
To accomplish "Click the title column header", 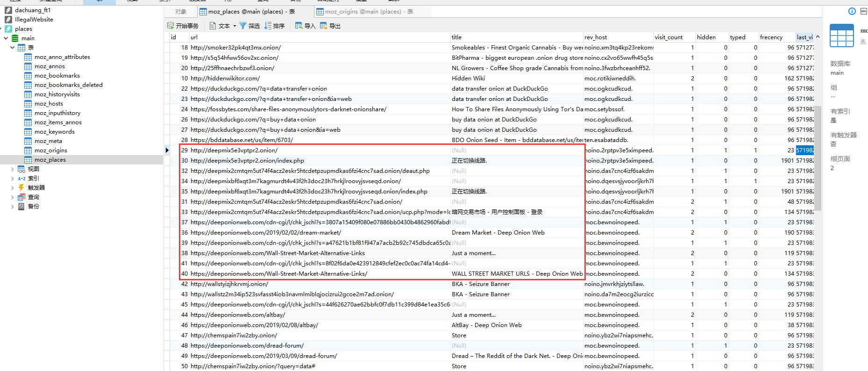I will (x=517, y=37).
